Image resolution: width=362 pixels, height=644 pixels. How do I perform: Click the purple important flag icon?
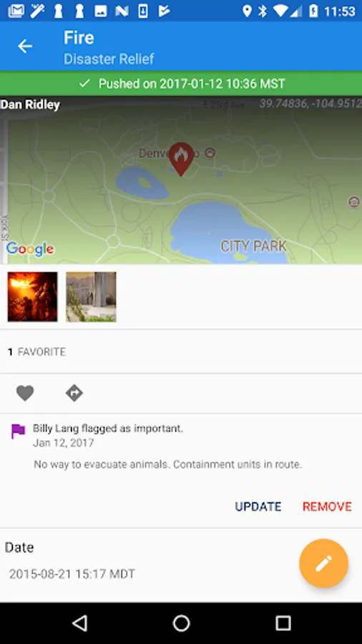(18, 431)
